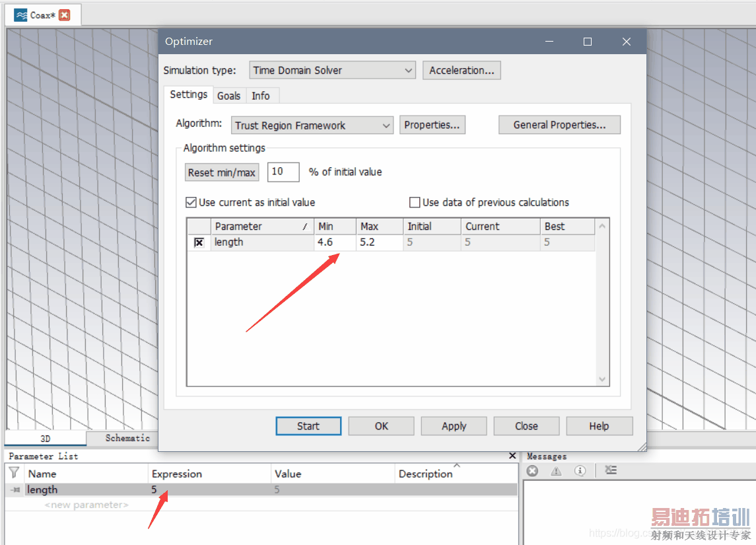Viewport: 756px width, 545px height.
Task: Click the Min column header
Action: point(335,226)
